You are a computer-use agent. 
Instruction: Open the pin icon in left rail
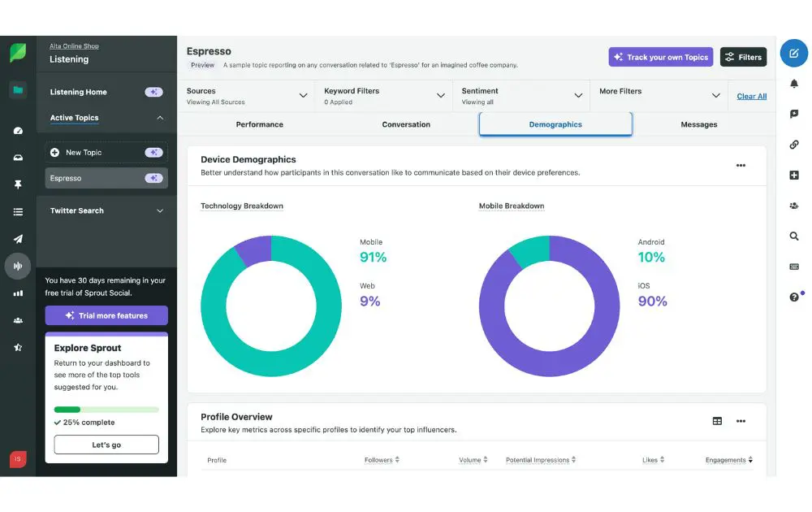tap(18, 184)
